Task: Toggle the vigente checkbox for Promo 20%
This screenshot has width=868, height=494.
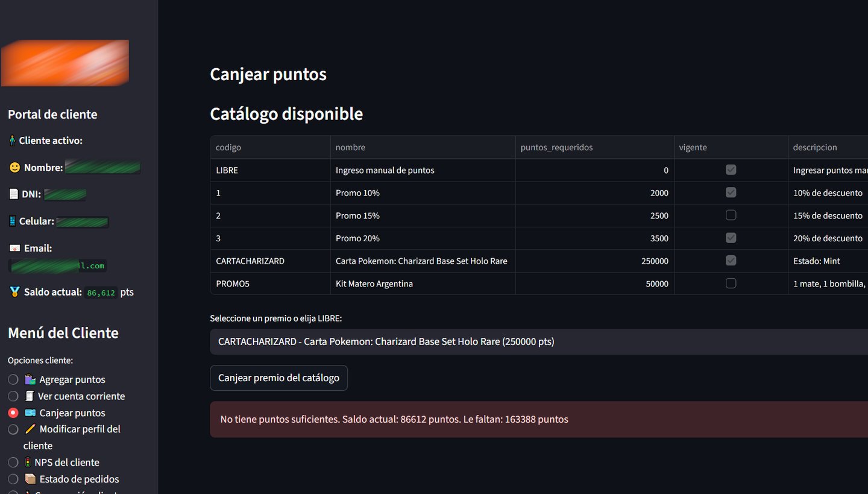Action: tap(731, 238)
